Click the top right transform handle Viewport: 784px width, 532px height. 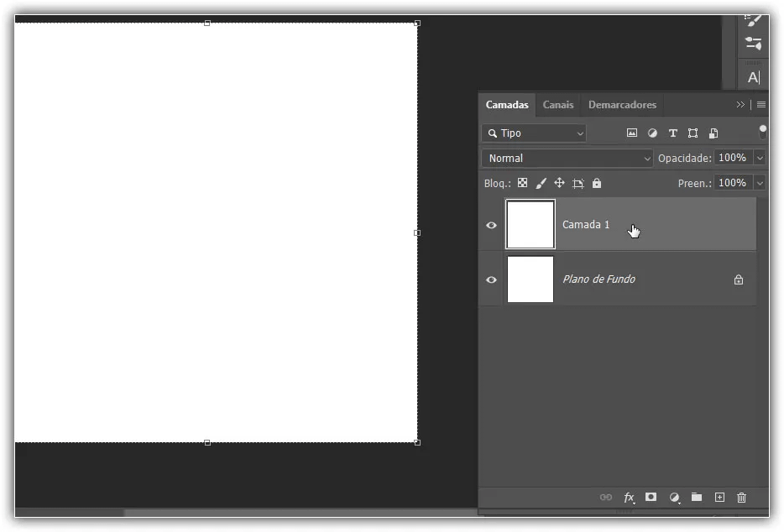(x=417, y=23)
